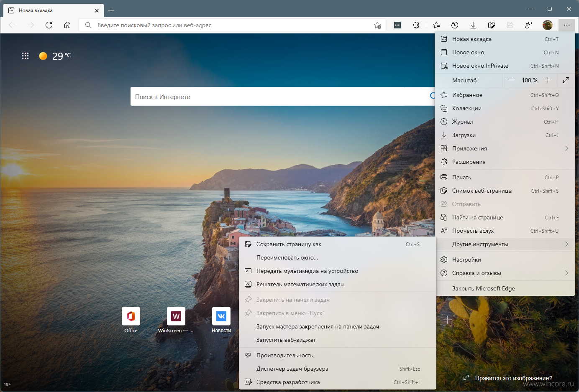Select Новая вкладка menu item

pyautogui.click(x=505, y=39)
